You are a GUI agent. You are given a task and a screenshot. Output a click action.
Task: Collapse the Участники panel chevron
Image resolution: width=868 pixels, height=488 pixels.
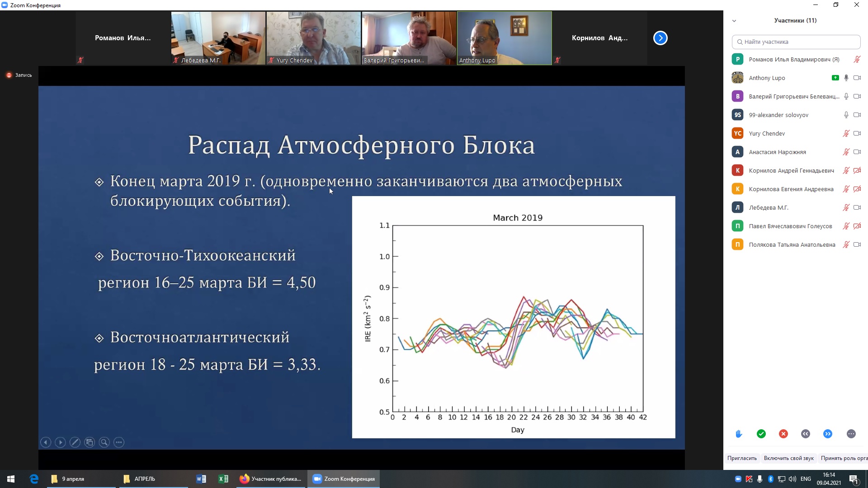tap(734, 21)
